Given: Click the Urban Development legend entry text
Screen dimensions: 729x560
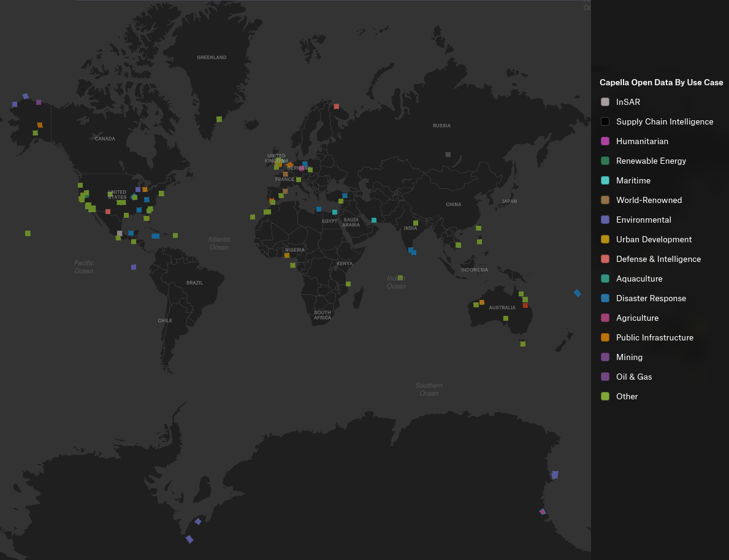Looking at the screenshot, I should 654,239.
